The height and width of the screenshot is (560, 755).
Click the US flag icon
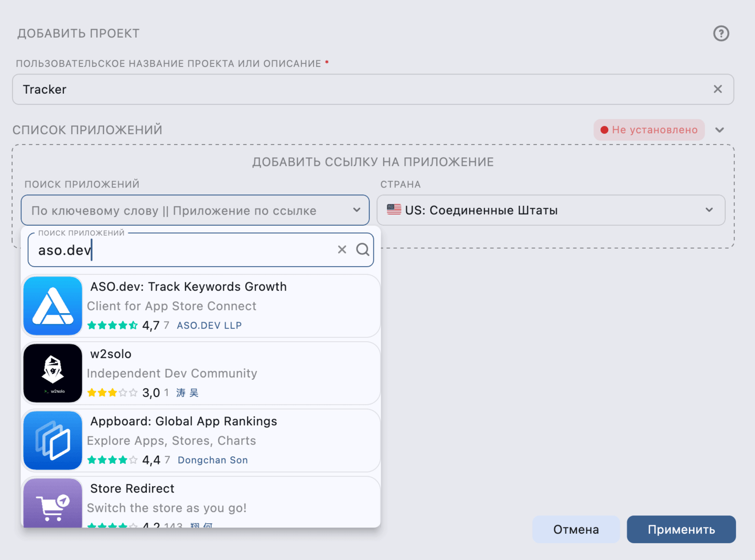tap(393, 210)
